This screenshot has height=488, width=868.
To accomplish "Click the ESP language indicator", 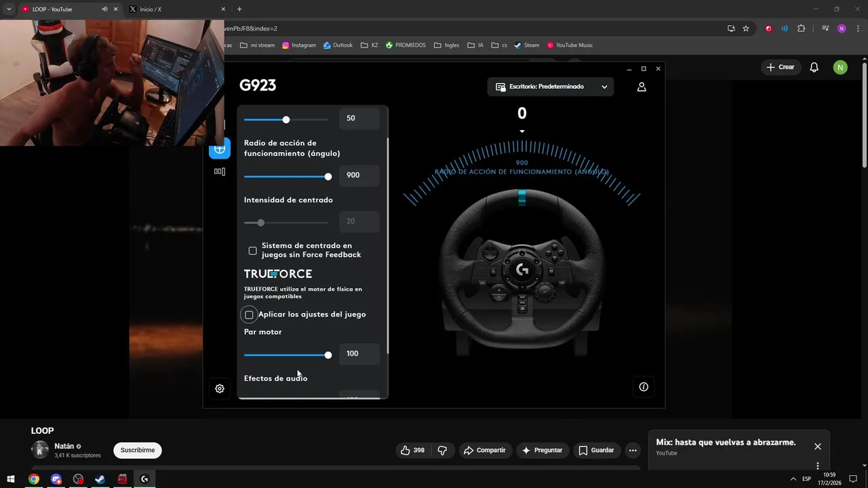I will (x=806, y=479).
